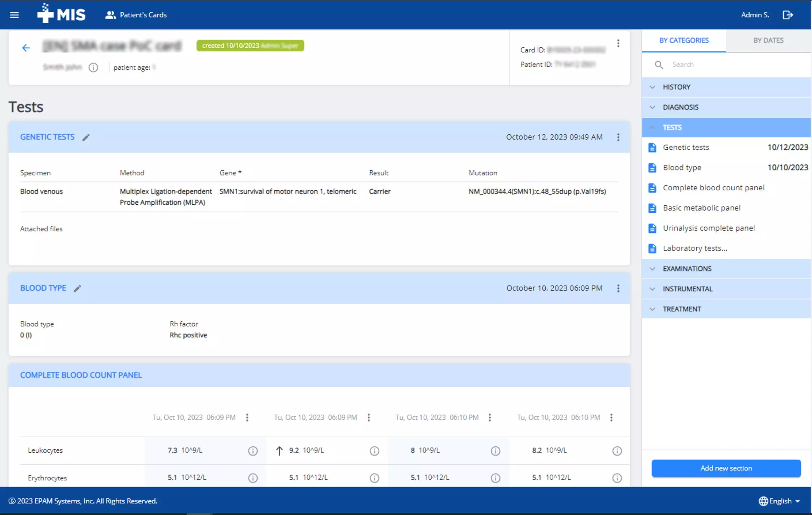Viewport: 812px width, 515px height.
Task: Switch to the By Dates tab
Action: tap(768, 41)
